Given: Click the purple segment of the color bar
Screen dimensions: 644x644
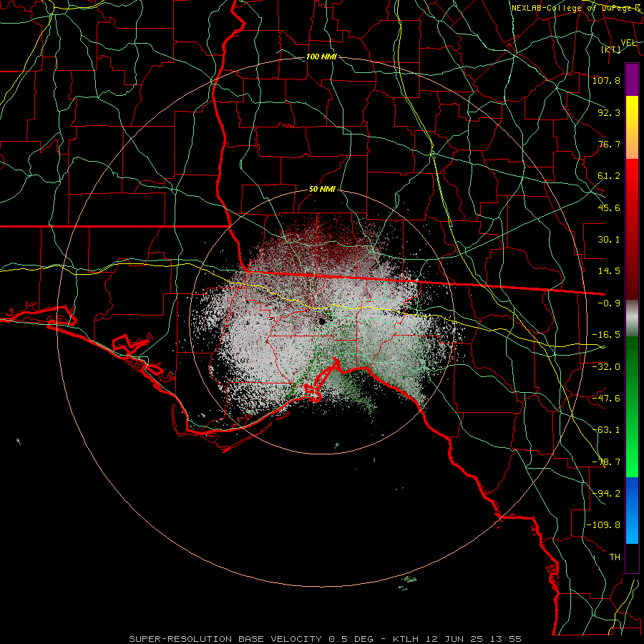Looking at the screenshot, I should [632, 79].
